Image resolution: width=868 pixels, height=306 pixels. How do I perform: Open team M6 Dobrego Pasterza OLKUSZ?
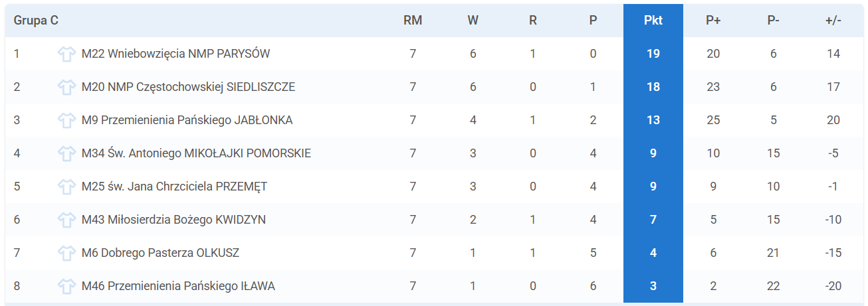pos(160,253)
